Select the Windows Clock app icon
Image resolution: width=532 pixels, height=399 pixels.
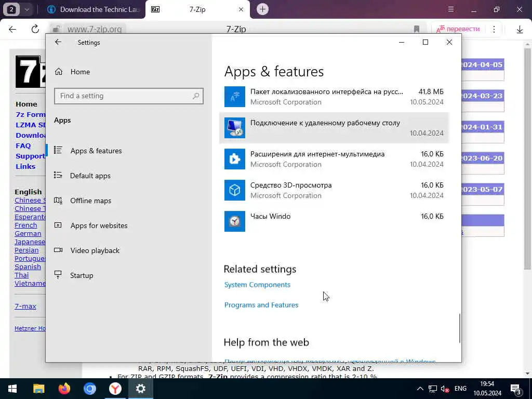click(x=234, y=221)
